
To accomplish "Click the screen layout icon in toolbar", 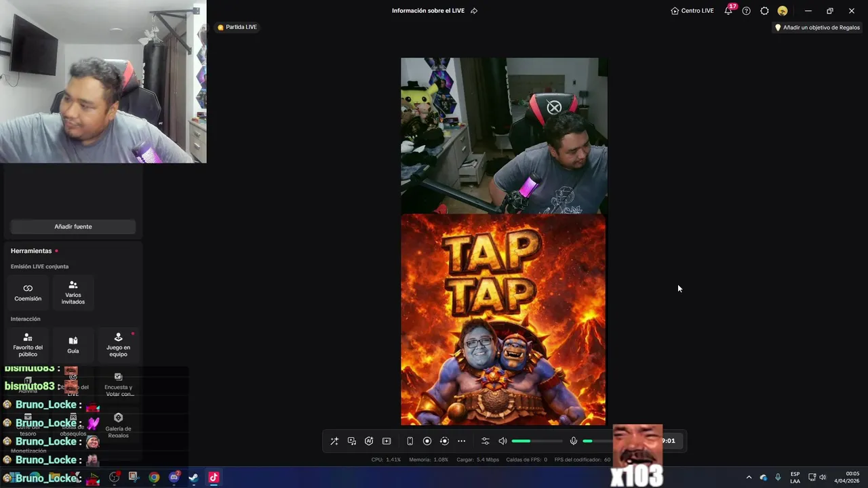I will point(387,441).
